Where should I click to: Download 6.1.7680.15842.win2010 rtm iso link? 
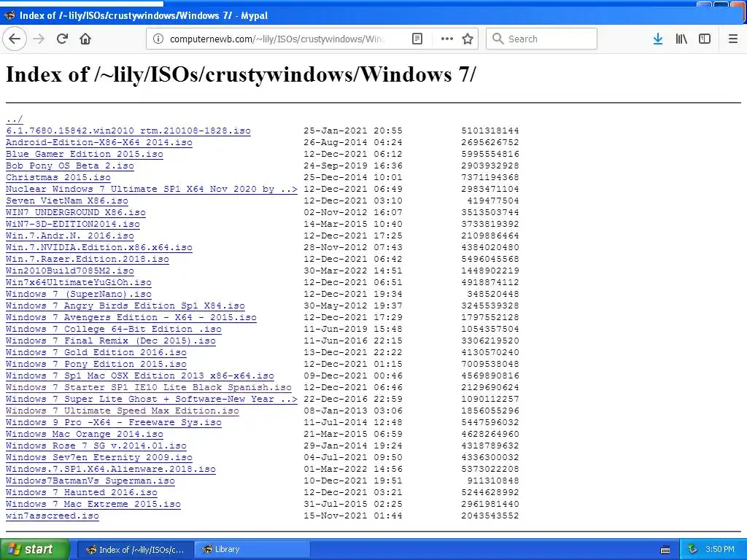tap(128, 131)
